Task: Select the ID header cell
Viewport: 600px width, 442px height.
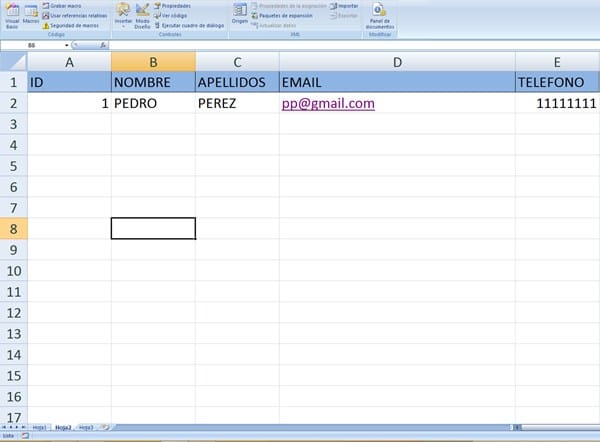Action: click(x=69, y=82)
